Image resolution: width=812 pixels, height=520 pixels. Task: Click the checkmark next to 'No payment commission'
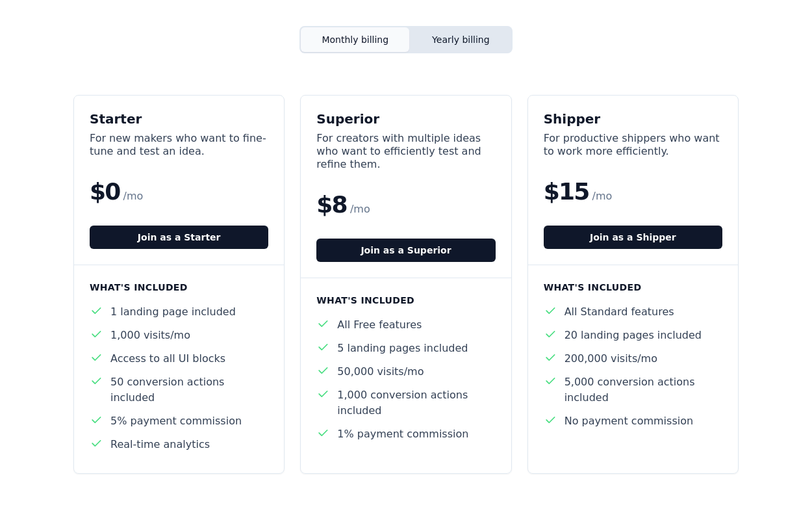point(550,420)
